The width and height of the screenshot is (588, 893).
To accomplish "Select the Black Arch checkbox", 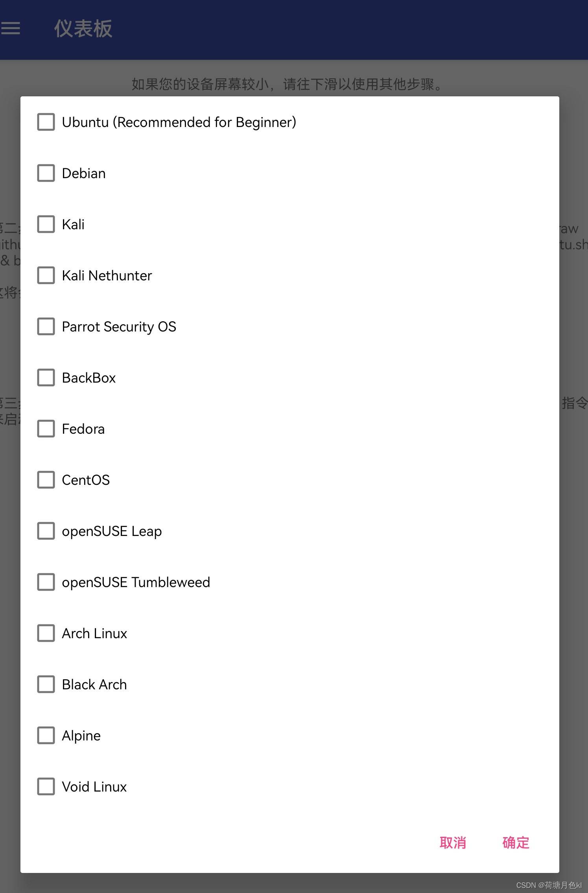I will tap(46, 684).
